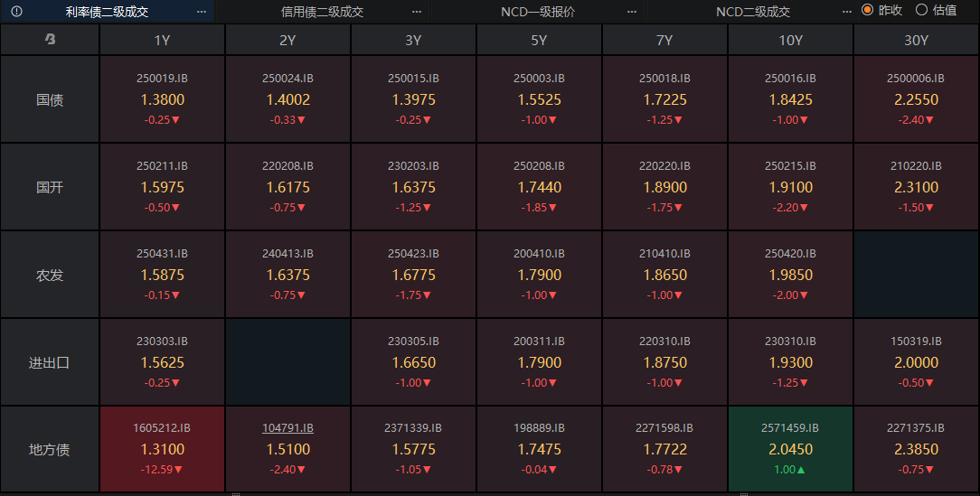Click the logo icon in table header corner
Viewport: 980px width, 496px height.
50,40
